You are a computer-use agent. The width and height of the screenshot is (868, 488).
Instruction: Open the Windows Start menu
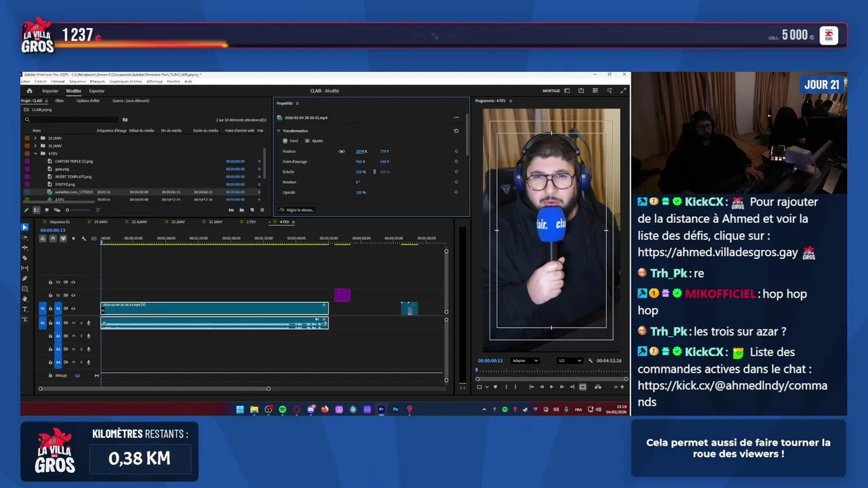click(x=239, y=409)
